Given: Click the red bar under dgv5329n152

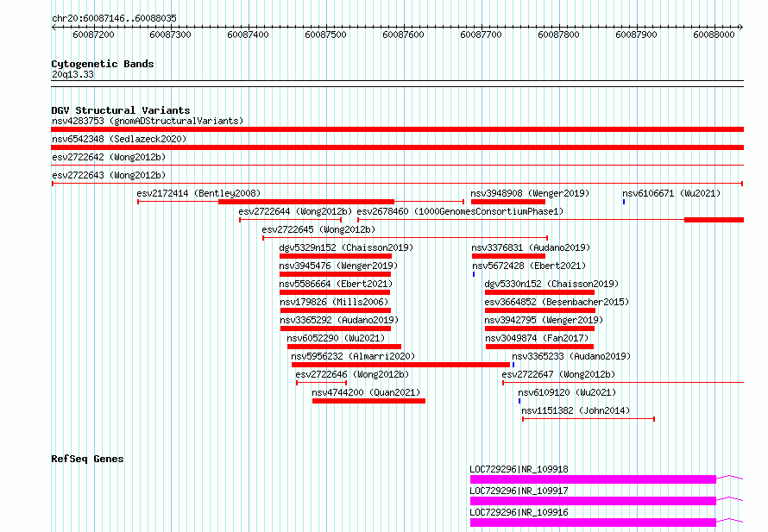Looking at the screenshot, I should [336, 256].
